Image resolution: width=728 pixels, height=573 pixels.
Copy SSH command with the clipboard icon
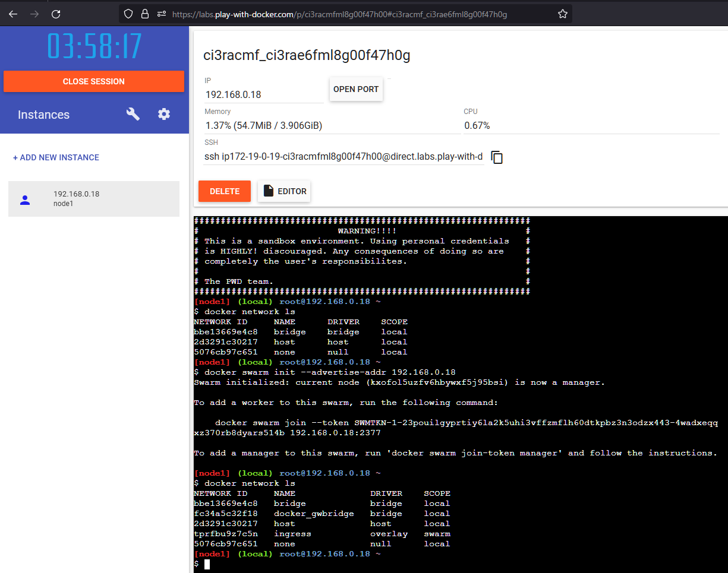497,157
